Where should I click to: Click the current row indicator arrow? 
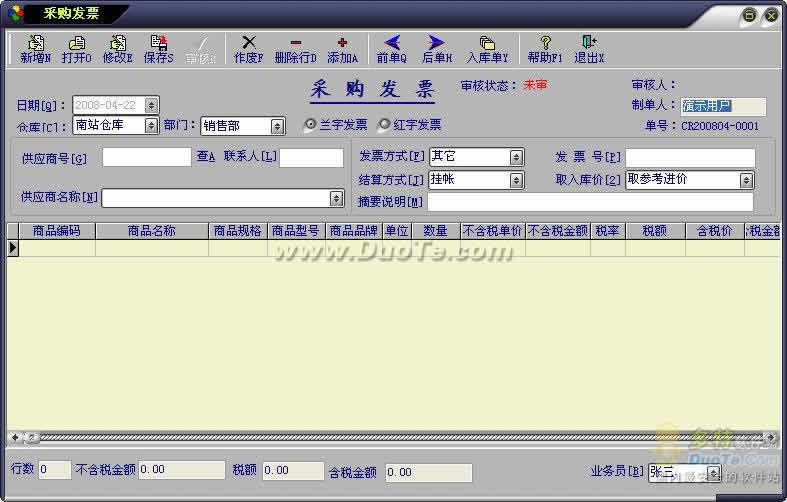(x=13, y=248)
